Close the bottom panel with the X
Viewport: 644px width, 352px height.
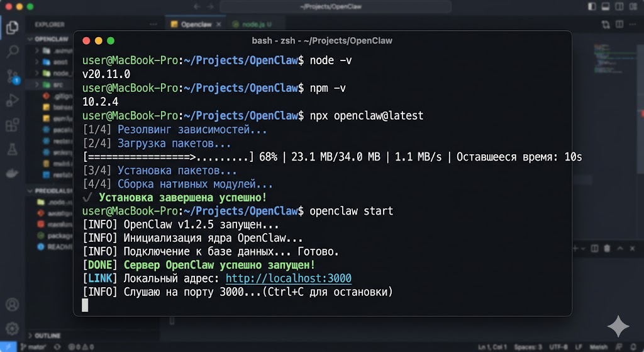pos(633,248)
